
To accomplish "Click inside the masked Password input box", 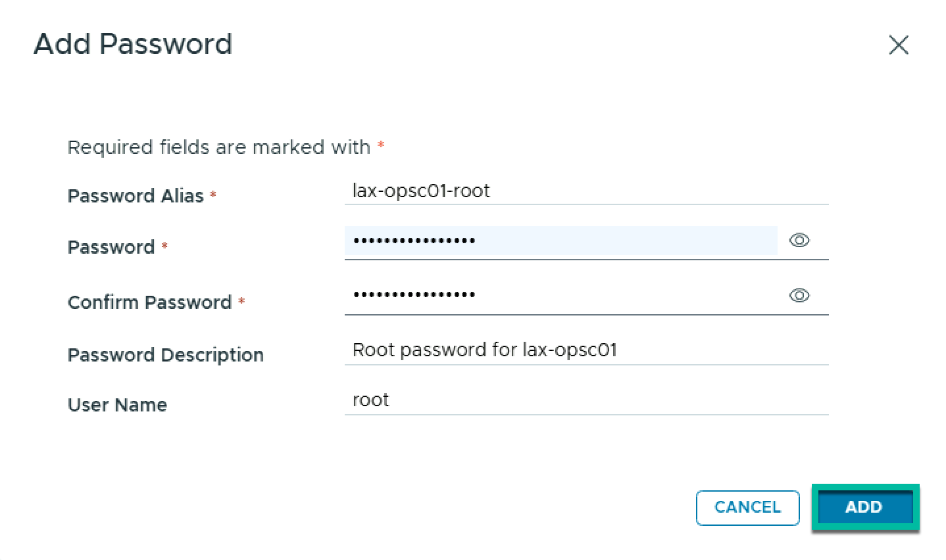I will 560,241.
